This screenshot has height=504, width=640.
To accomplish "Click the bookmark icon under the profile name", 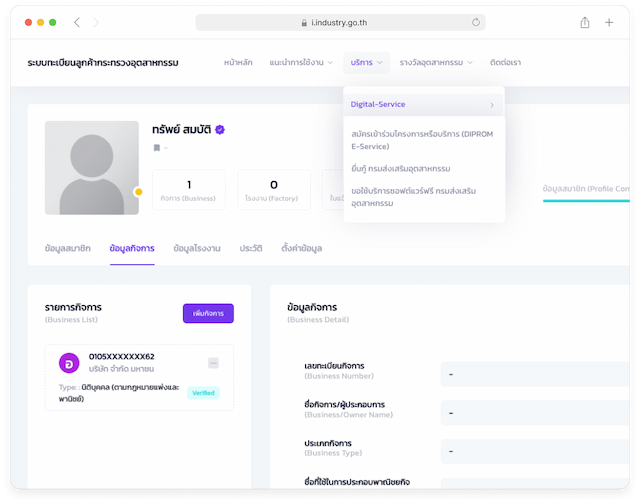I will (x=157, y=148).
